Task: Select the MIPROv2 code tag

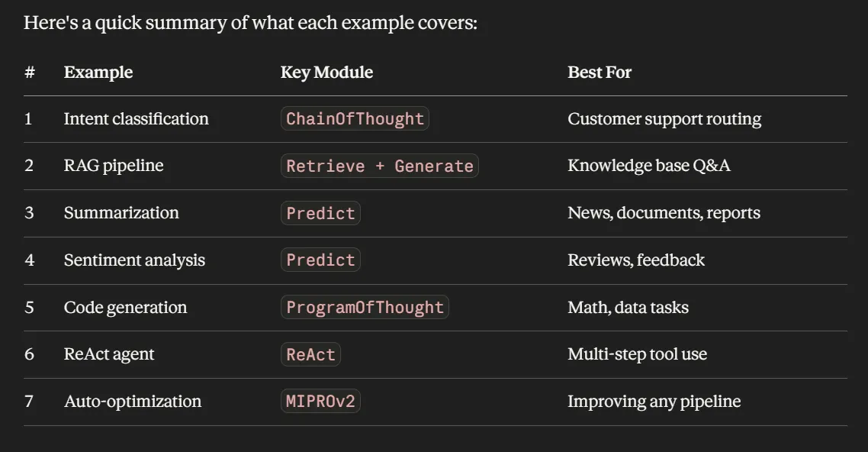Action: coord(320,401)
